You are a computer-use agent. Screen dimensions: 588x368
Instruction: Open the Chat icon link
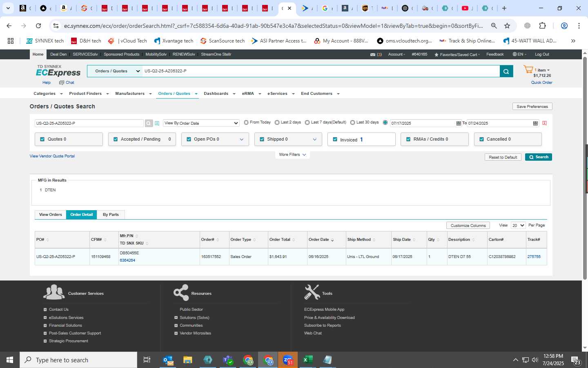pos(67,83)
